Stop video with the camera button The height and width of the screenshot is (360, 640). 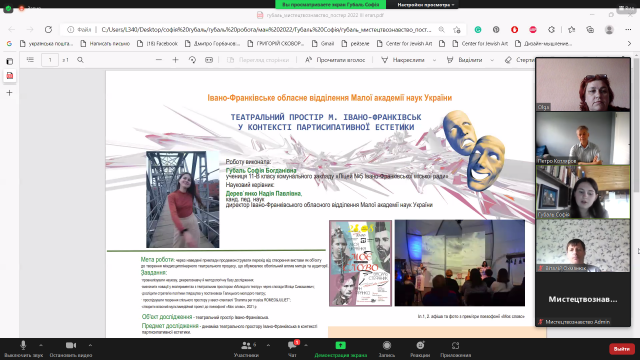point(71,348)
